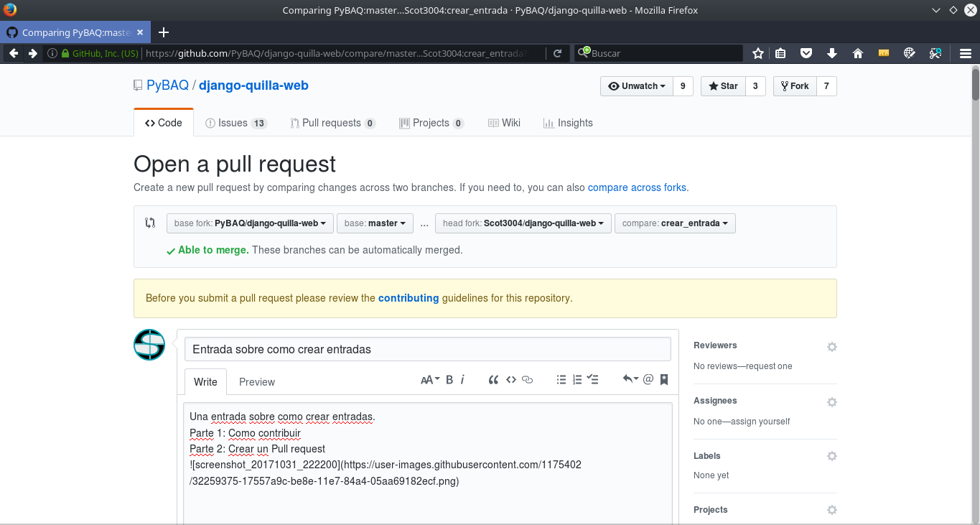980x525 pixels.
Task: Open the saved replies dropdown
Action: click(630, 380)
